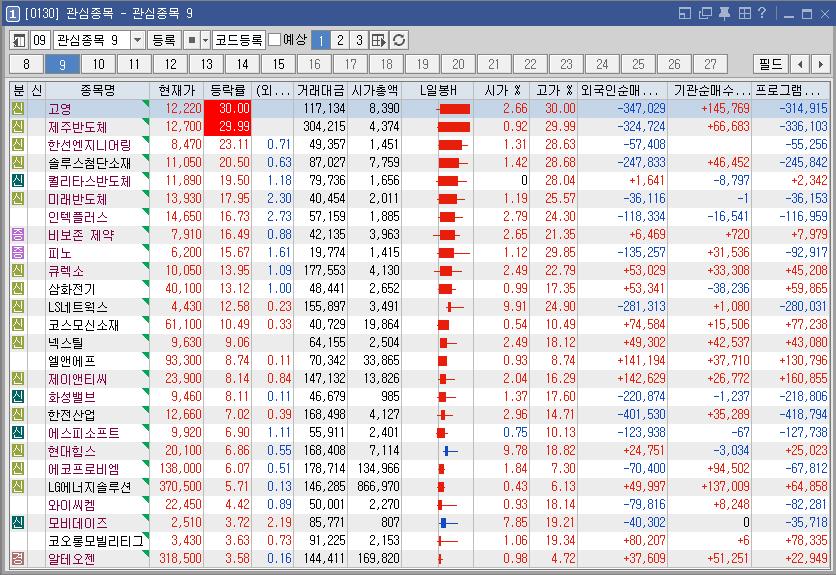Sort by 기관순매수 column header
Image resolution: width=836 pixels, height=575 pixels.
[710, 90]
